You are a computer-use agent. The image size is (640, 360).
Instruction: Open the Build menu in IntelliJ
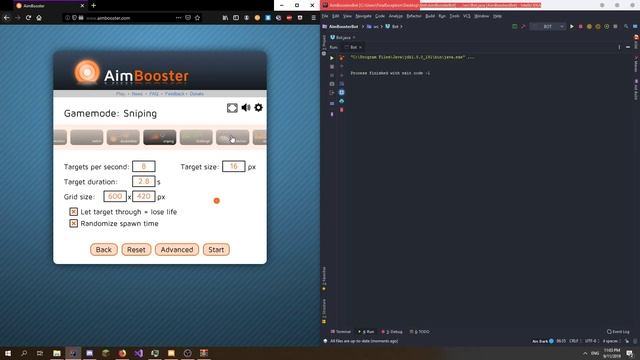tap(430, 16)
